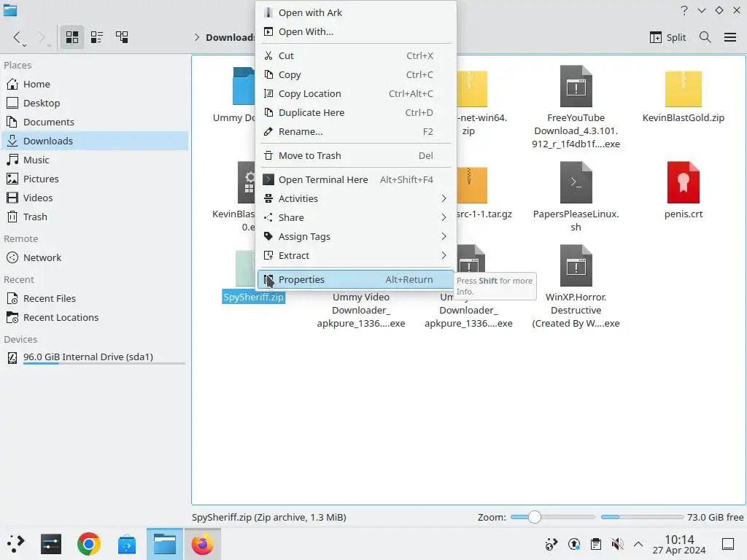This screenshot has height=560, width=747.
Task: Open Desktop in Places sidebar
Action: pyautogui.click(x=94, y=104)
